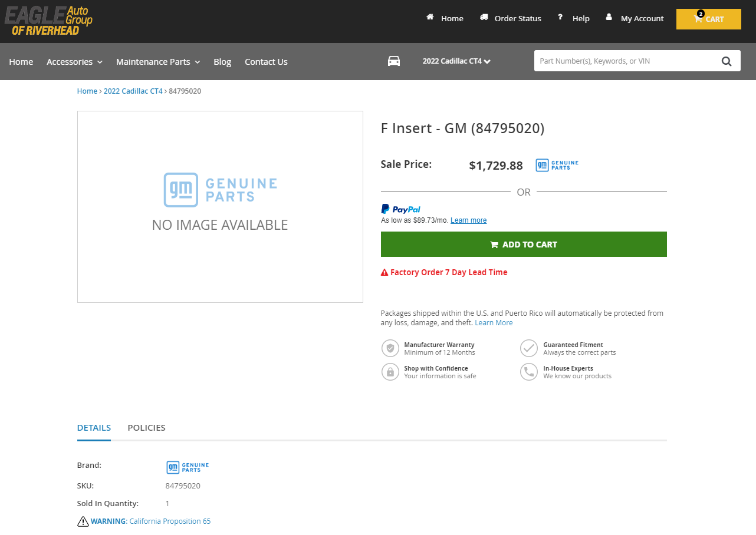This screenshot has height=535, width=756.
Task: Open the yellow Cart button
Action: pyautogui.click(x=708, y=19)
